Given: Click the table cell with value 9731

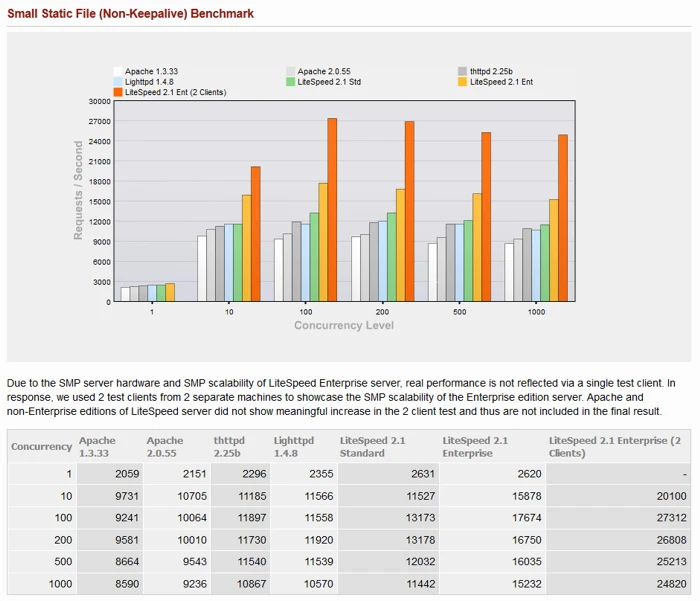Looking at the screenshot, I should click(x=110, y=496).
